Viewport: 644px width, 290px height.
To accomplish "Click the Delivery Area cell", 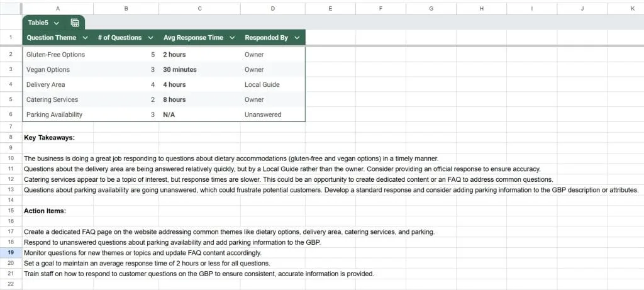I will [58, 85].
